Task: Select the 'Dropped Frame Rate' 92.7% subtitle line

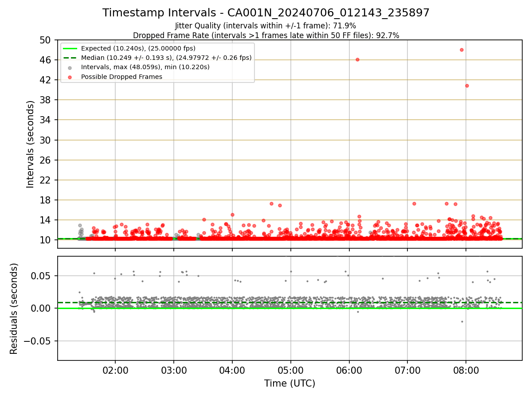Action: click(x=266, y=35)
